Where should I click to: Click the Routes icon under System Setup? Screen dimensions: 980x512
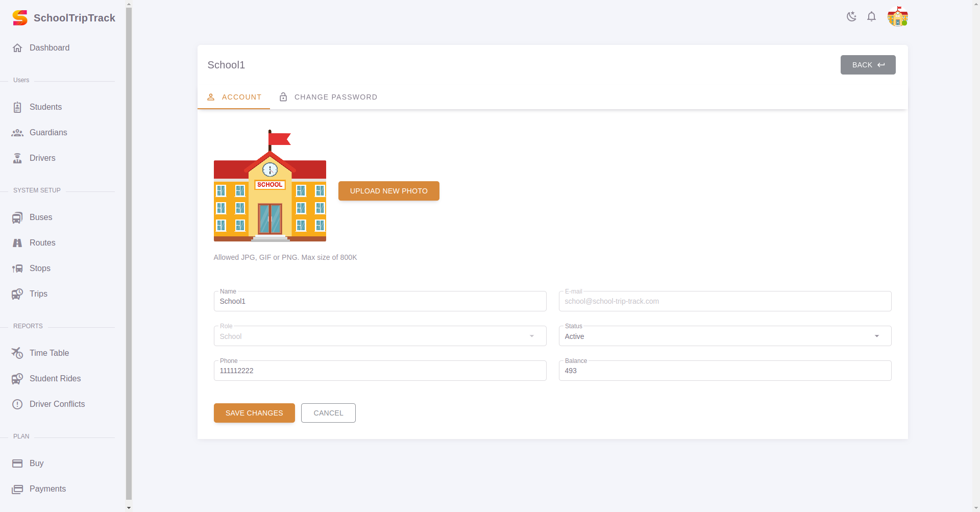18,242
